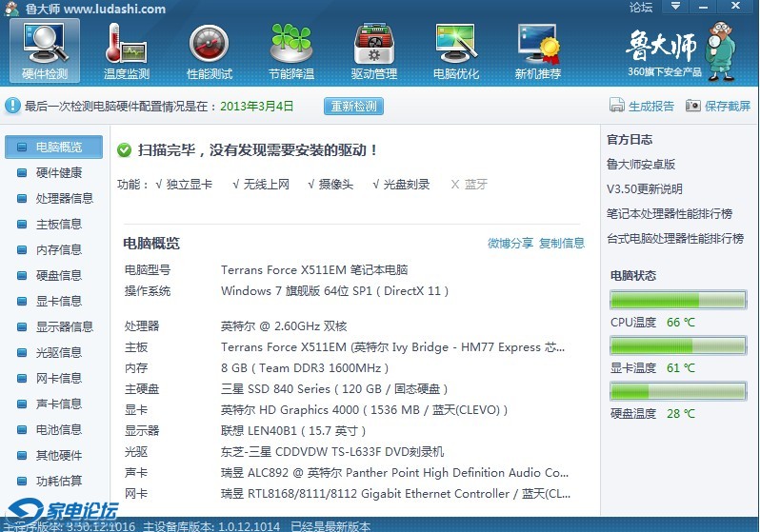Click status bar 已经是最新版本 text

click(330, 526)
